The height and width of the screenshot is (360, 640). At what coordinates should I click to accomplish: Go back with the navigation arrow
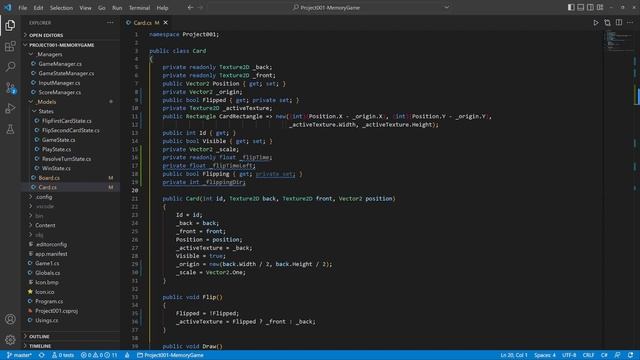(x=190, y=7)
